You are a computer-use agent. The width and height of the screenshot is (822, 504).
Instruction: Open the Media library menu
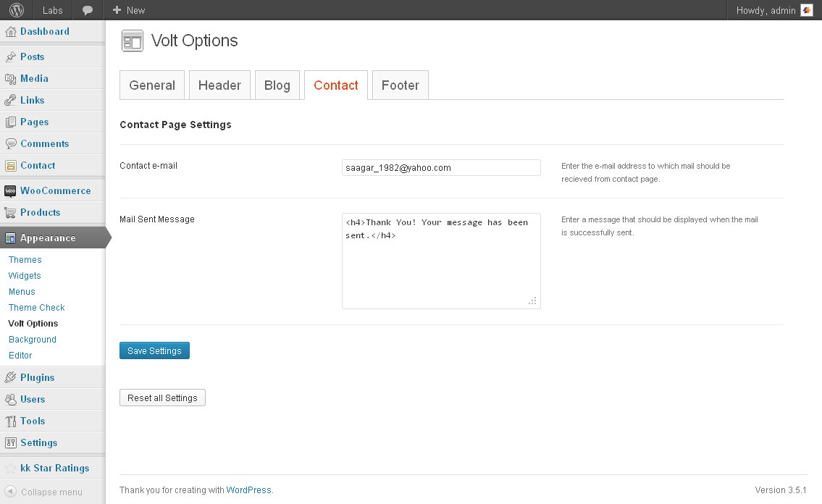coord(34,78)
